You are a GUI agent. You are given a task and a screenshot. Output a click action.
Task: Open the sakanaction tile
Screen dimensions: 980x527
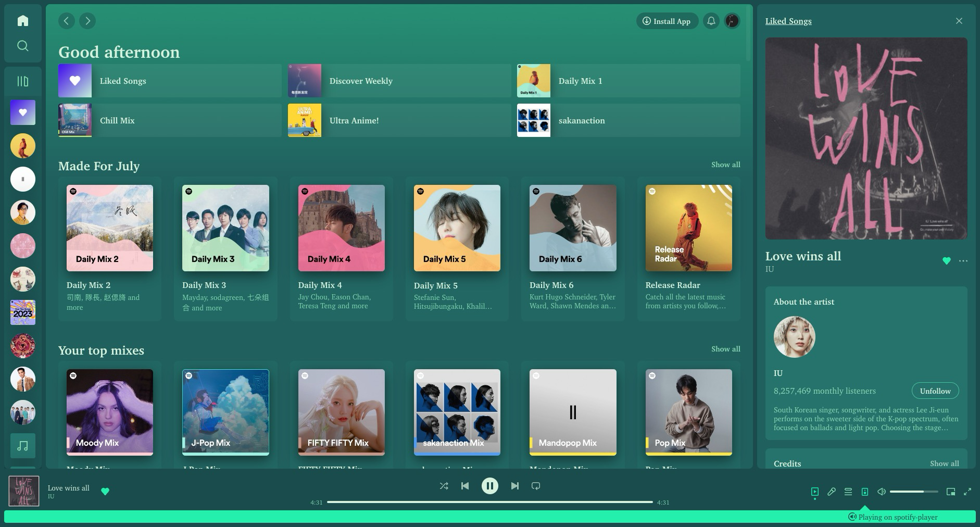[629, 120]
